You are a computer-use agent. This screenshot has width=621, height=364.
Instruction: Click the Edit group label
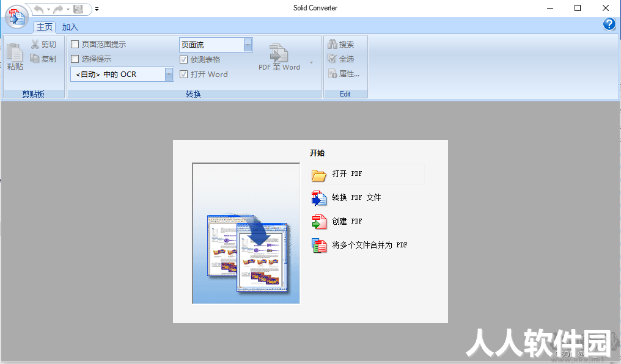point(345,94)
